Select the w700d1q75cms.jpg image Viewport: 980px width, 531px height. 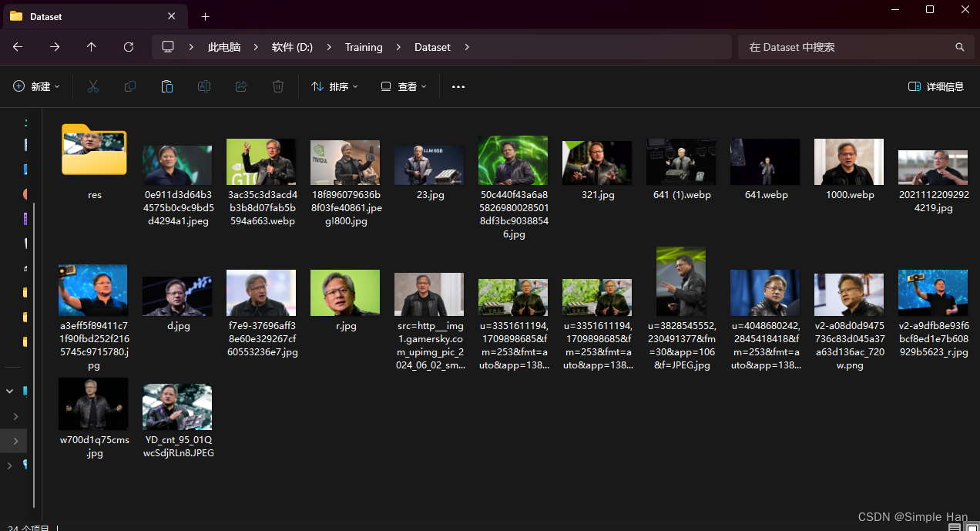93,418
